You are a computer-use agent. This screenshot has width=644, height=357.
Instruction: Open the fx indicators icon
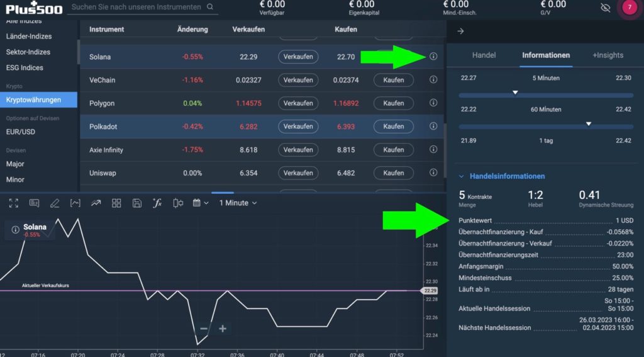tap(157, 203)
